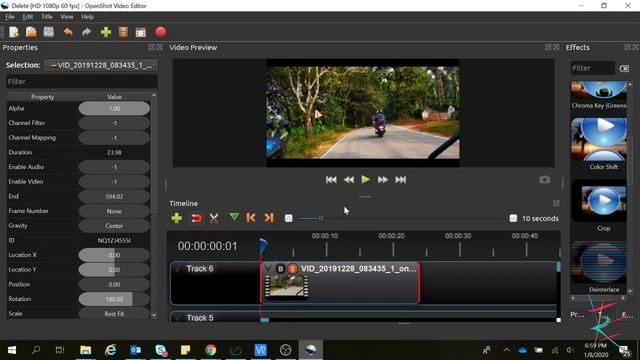This screenshot has width=640, height=360.
Task: Open the Edit menu
Action: coord(28,17)
